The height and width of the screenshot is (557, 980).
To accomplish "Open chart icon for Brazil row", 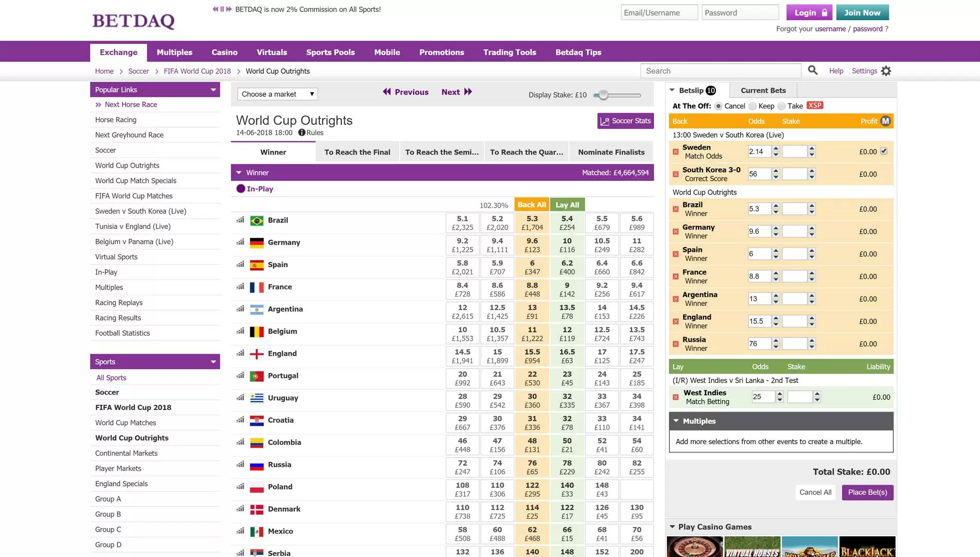I will (240, 220).
